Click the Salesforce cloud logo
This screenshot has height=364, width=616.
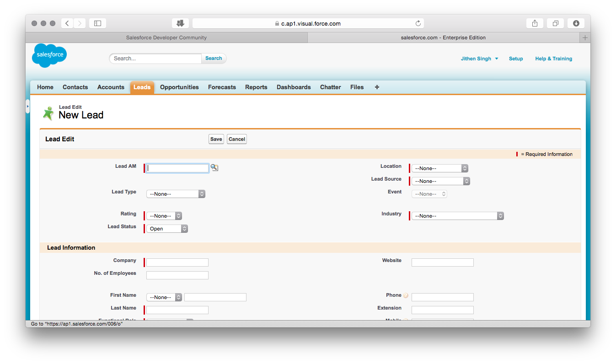[49, 55]
